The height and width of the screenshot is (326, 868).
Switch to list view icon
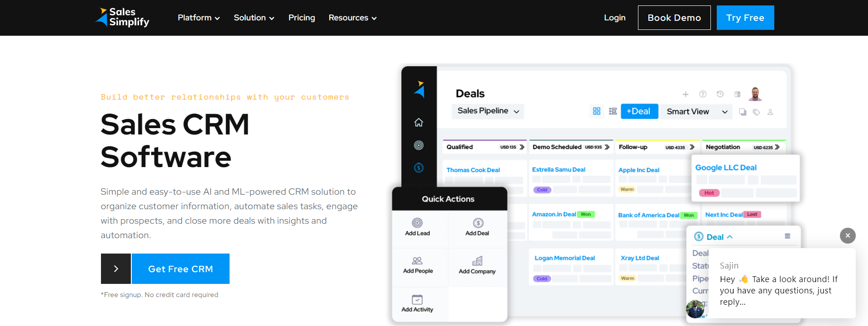click(x=613, y=111)
